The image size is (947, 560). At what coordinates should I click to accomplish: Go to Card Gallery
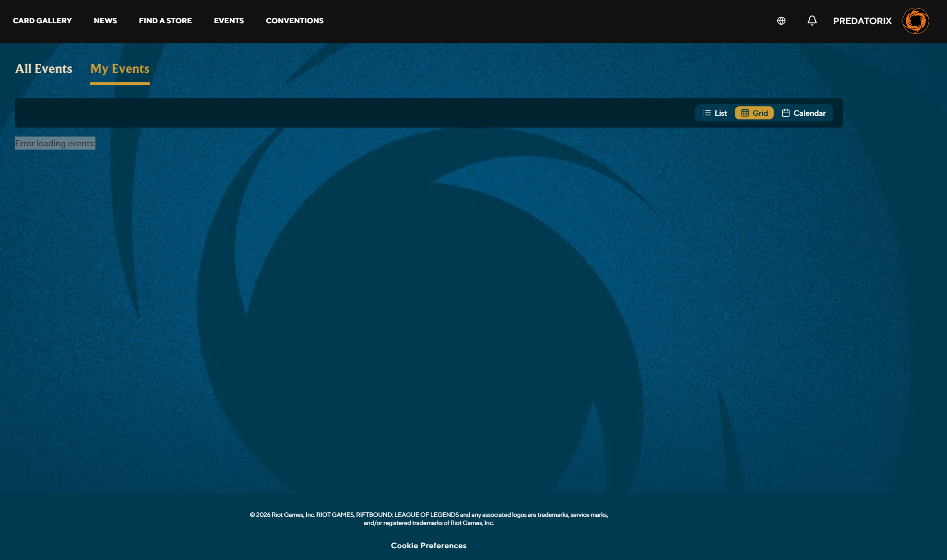click(42, 21)
